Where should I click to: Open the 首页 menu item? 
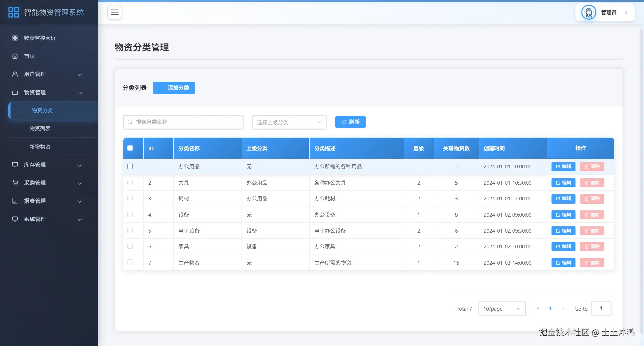[x=52, y=56]
